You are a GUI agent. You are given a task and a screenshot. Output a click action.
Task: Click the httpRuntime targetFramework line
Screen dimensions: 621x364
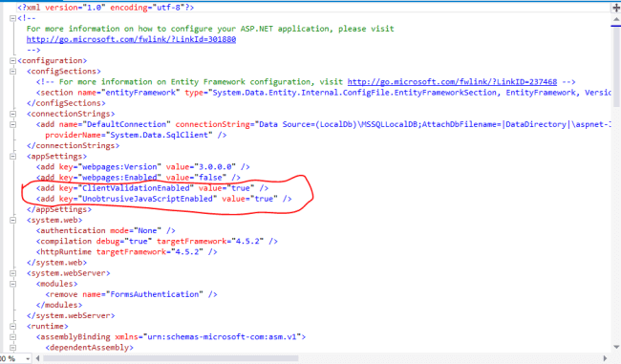tap(127, 252)
